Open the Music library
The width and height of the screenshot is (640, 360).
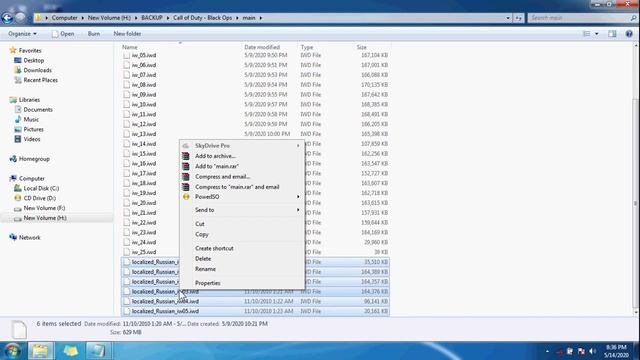(x=31, y=119)
